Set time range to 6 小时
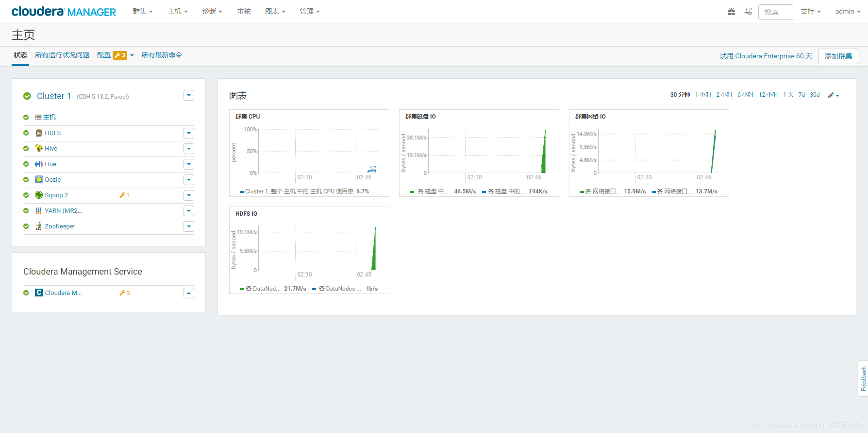Image resolution: width=868 pixels, height=433 pixels. (x=746, y=95)
